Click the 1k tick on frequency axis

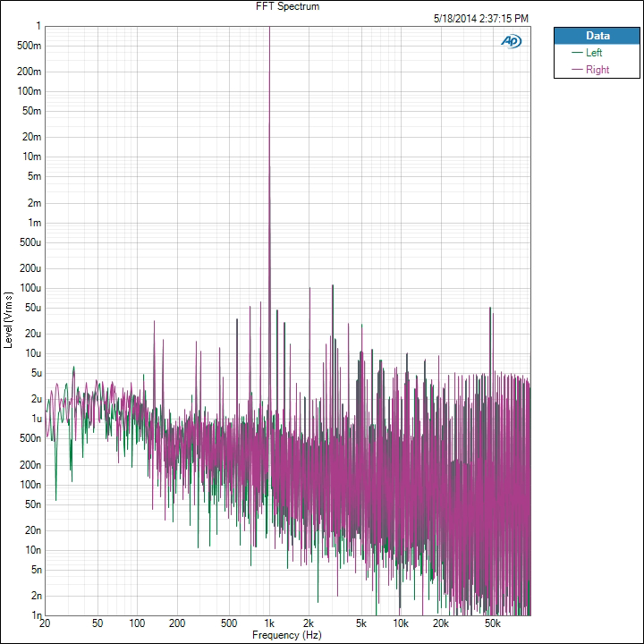click(x=269, y=623)
